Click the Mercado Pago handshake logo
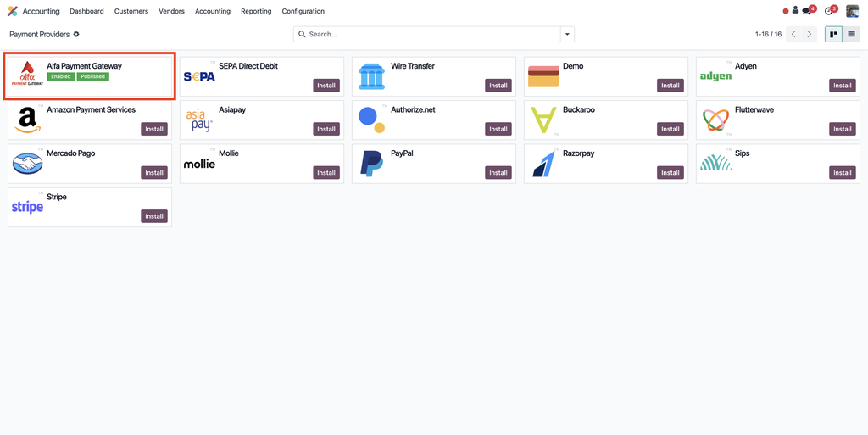This screenshot has height=435, width=868. [x=27, y=164]
